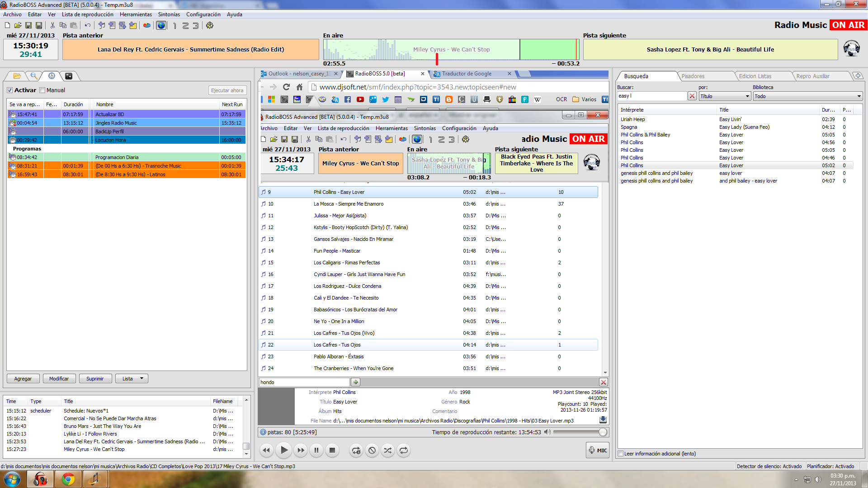Click the download icon beside the file name
The image size is (868, 488).
[603, 420]
